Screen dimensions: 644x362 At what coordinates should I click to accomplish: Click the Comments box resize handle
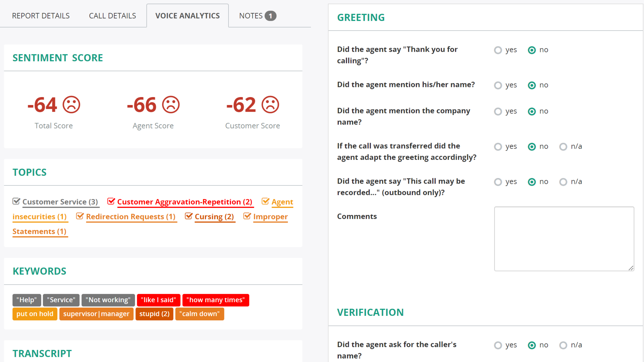[x=631, y=268]
